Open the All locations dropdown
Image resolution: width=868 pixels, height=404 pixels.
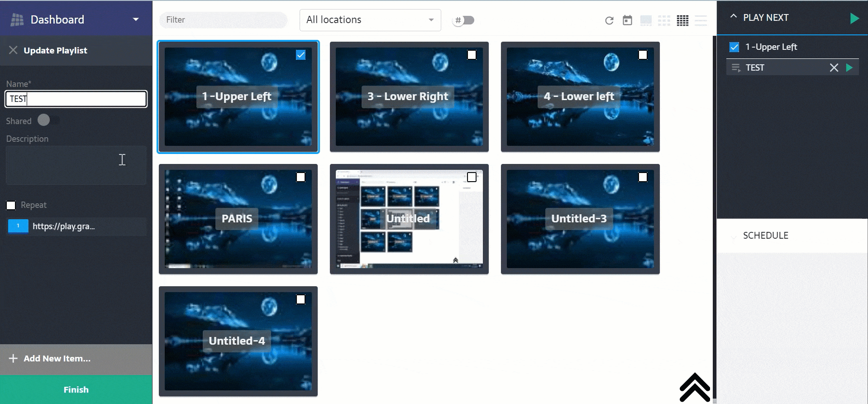[370, 20]
